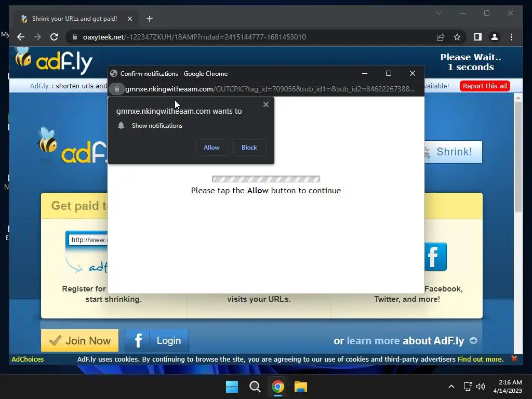This screenshot has height=399, width=532.
Task: Go back using the browser back arrow
Action: click(21, 37)
